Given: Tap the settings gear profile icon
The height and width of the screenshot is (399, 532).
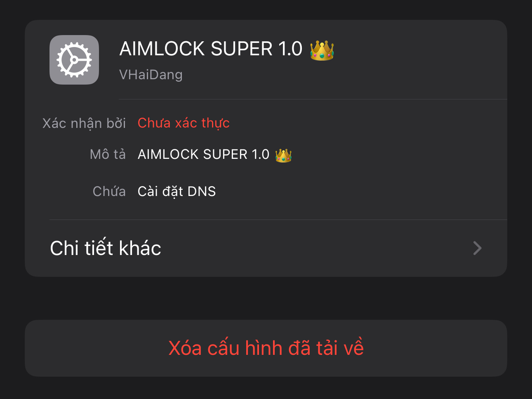Looking at the screenshot, I should (x=74, y=60).
